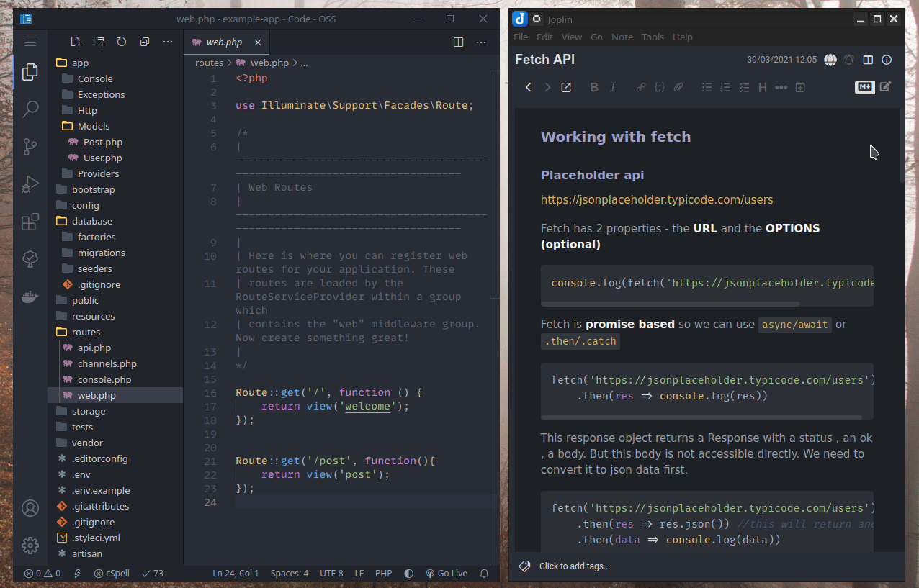This screenshot has width=919, height=588.
Task: Toggle the half-circle contrast icon in Code OSS status bar
Action: coord(409,574)
